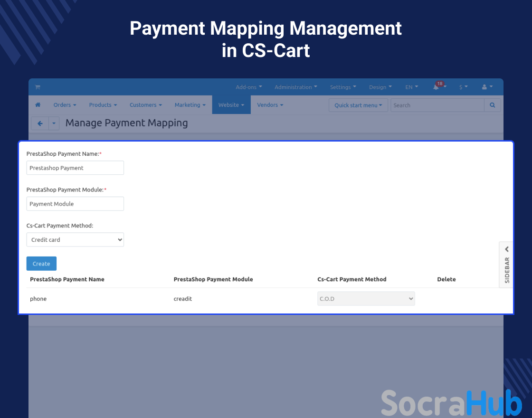Open the Orders menu
Viewport: 532px width, 418px height.
[x=65, y=105]
